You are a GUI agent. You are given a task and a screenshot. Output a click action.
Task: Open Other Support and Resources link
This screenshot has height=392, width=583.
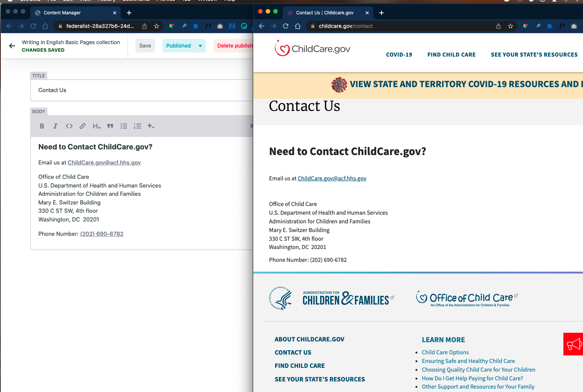point(478,387)
